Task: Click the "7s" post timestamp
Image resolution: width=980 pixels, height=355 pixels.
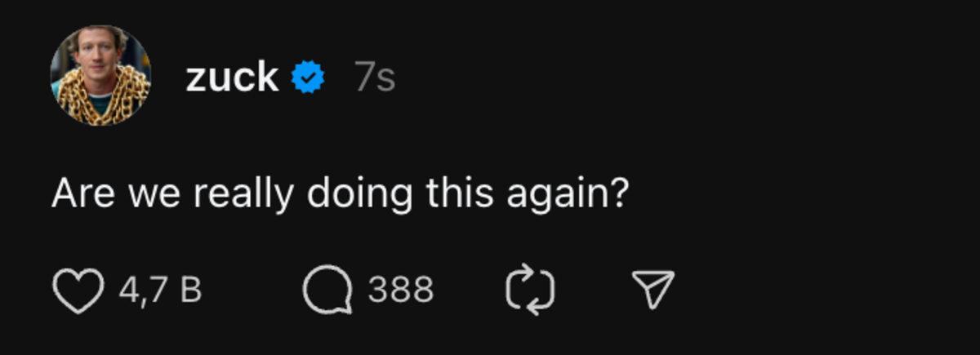Action: click(375, 78)
